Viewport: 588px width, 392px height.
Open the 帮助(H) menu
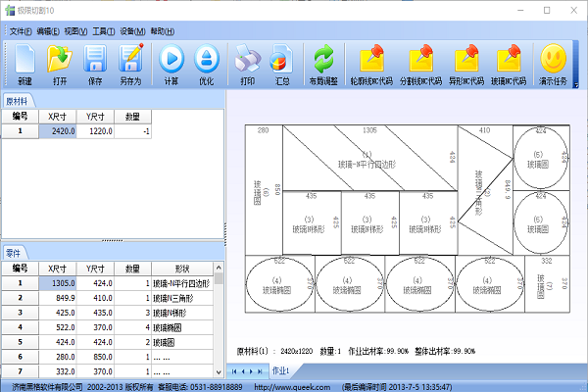click(x=163, y=31)
